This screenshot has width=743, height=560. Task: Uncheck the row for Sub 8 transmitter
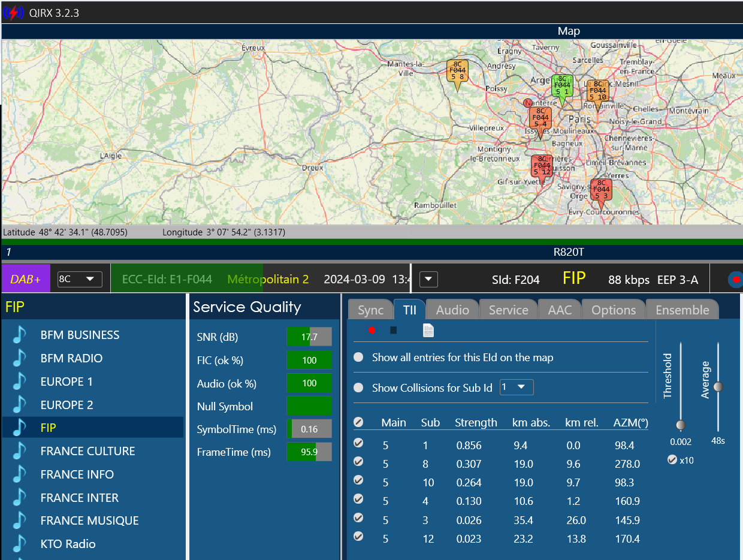coord(358,462)
